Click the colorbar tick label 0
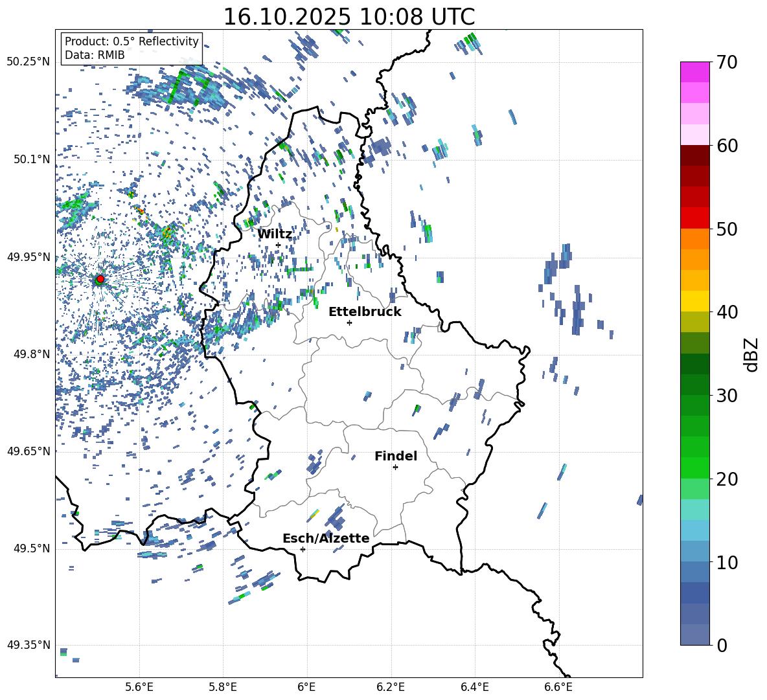Viewport: 767px width, 700px height. 722,646
